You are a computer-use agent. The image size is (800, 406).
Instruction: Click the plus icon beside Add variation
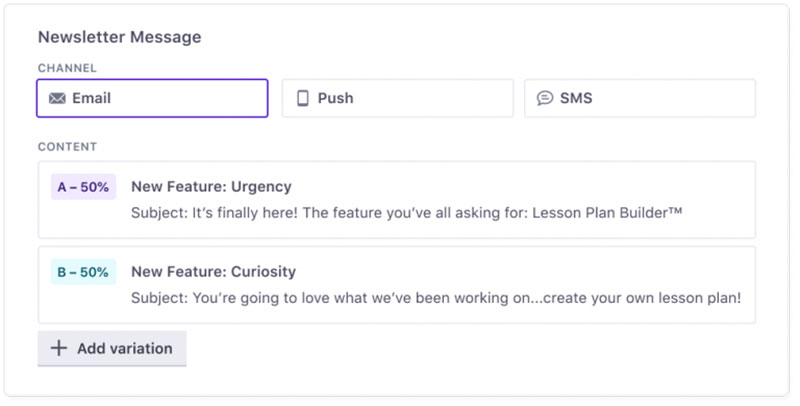[59, 348]
